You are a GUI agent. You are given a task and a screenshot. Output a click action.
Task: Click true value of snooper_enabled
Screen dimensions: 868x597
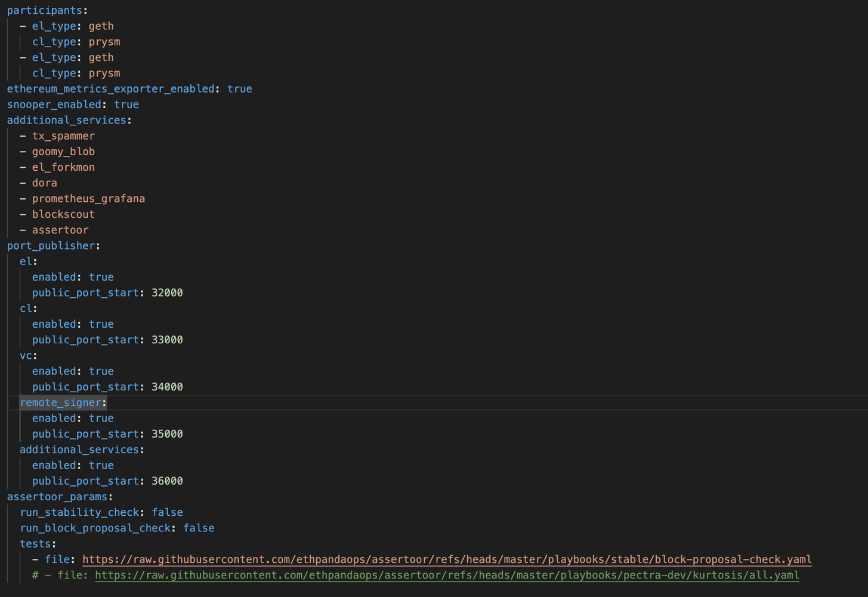[x=126, y=104]
